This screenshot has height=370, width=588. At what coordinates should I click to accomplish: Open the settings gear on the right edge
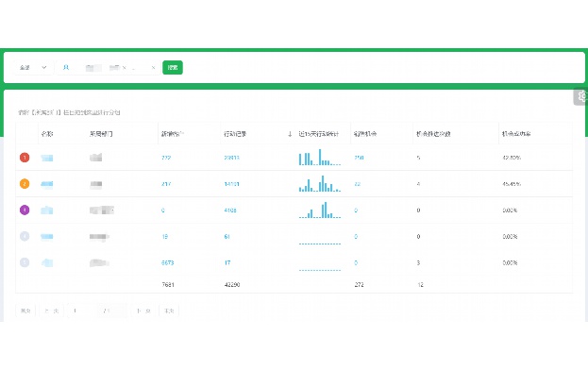[x=581, y=96]
